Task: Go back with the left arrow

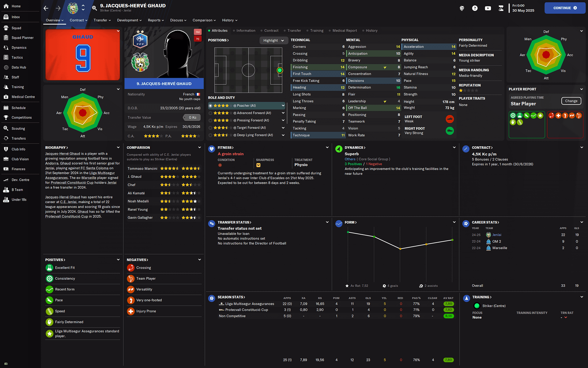Action: [46, 8]
